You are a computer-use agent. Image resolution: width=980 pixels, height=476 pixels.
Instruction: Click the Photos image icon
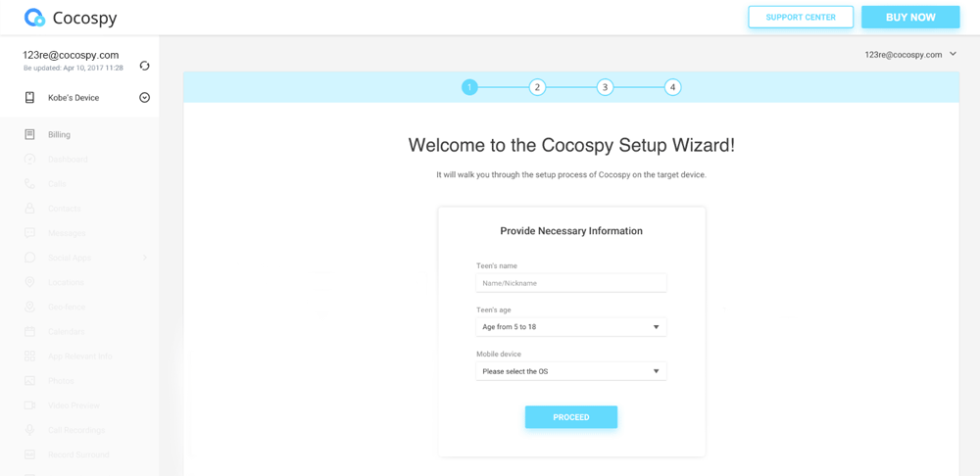(x=29, y=380)
